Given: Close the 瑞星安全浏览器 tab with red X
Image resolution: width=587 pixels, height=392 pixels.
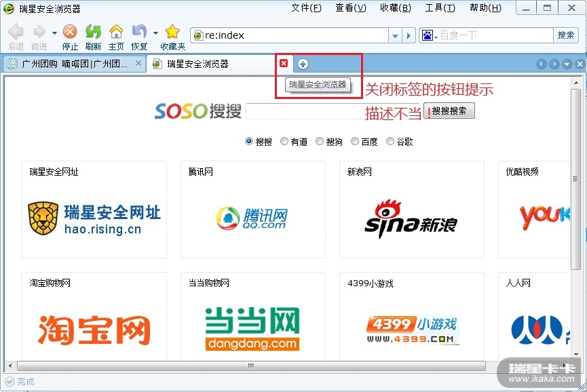Looking at the screenshot, I should (284, 63).
